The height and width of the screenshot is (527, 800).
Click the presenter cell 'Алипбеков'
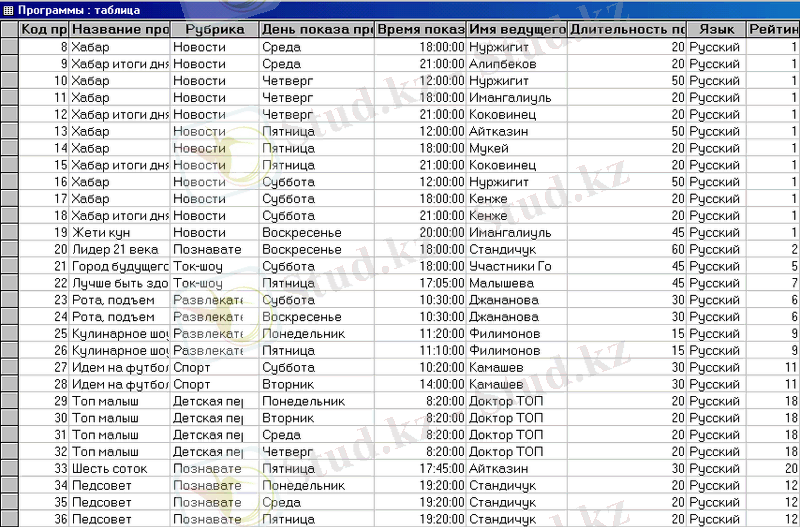[517, 64]
